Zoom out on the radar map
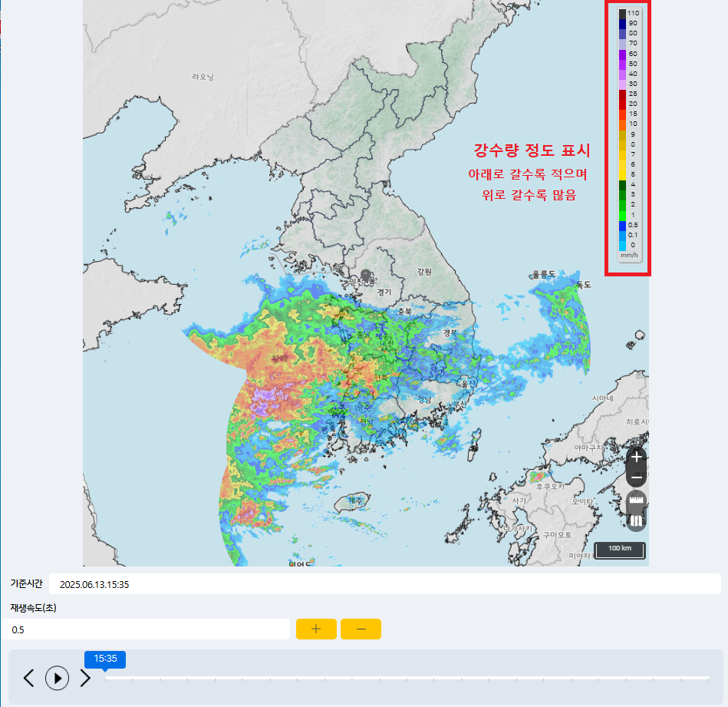 pyautogui.click(x=636, y=477)
